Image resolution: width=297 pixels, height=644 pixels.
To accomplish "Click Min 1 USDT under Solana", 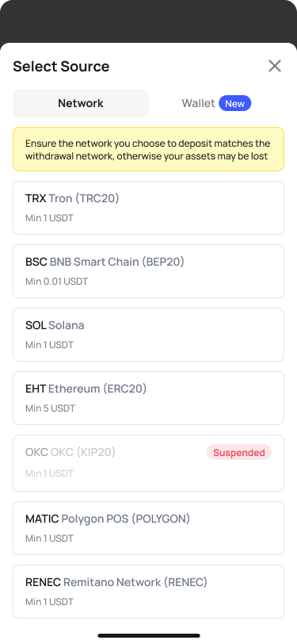I will click(50, 345).
